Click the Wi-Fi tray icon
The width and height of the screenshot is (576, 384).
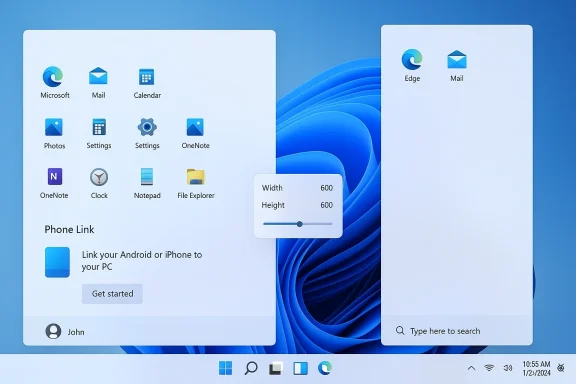pos(489,367)
